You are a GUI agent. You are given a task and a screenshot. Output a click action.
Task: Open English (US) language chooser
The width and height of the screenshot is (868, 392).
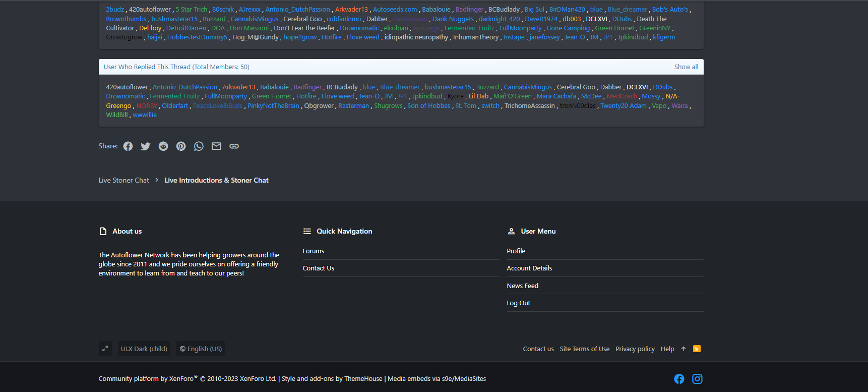coord(201,349)
